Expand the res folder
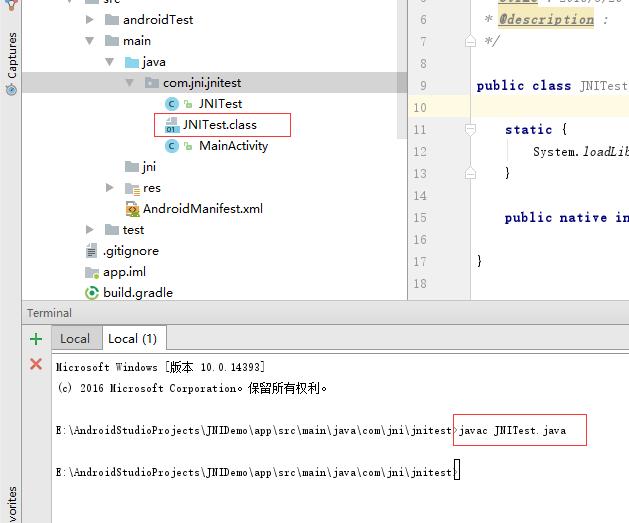Image resolution: width=629 pixels, height=523 pixels. (110, 187)
